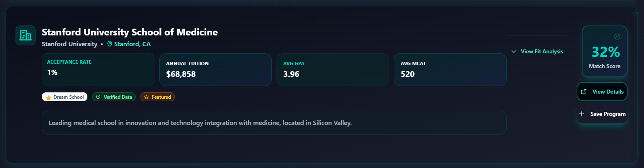Select the Avg MCAT stat card
Screen dimensions: 644x168
pos(450,70)
